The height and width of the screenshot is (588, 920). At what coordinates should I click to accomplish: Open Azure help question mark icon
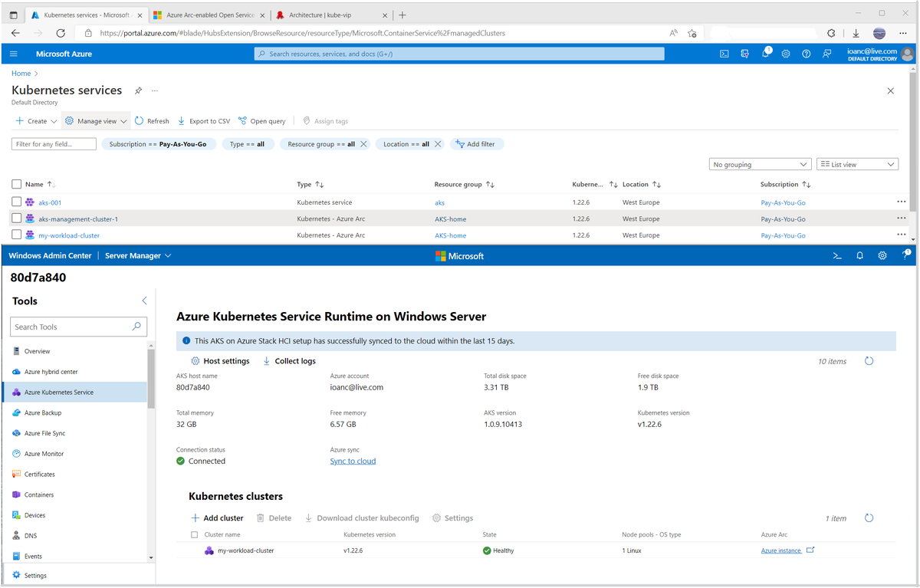coord(806,54)
